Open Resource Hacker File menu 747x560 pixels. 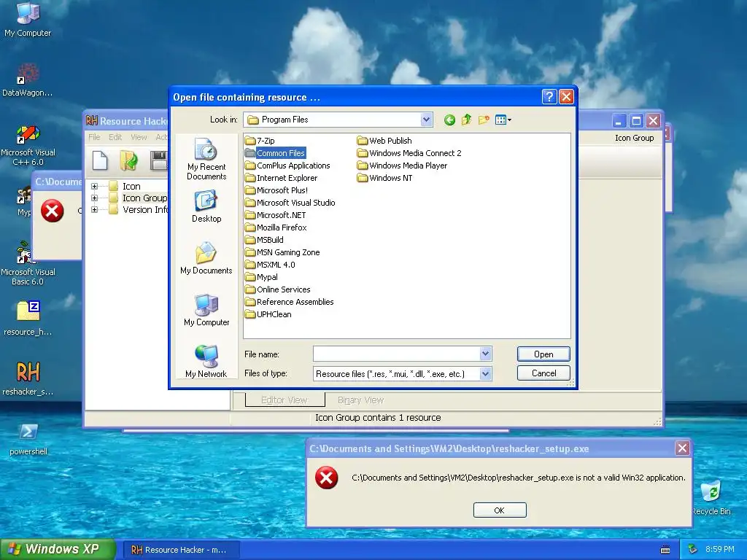coord(94,137)
